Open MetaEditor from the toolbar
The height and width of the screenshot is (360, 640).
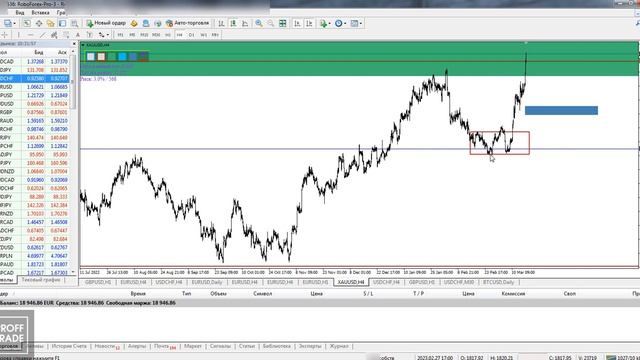click(134, 23)
